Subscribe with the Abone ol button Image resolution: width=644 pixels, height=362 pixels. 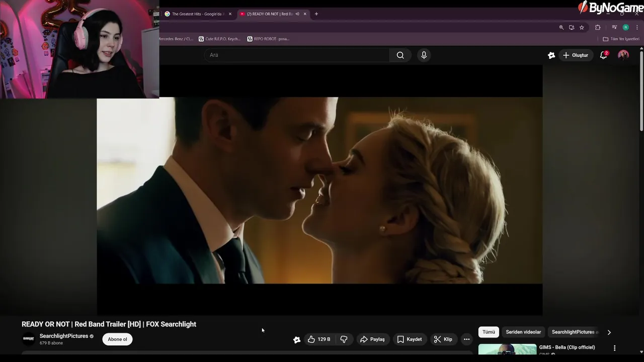pyautogui.click(x=117, y=339)
